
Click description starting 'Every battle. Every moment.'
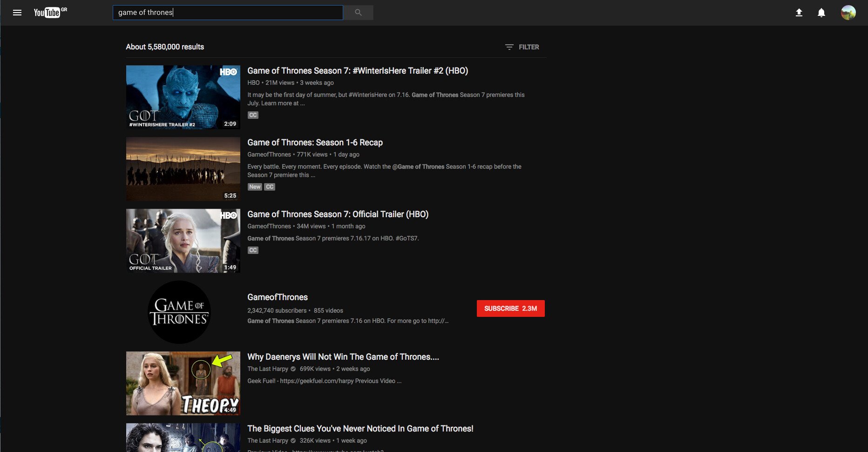(x=384, y=171)
